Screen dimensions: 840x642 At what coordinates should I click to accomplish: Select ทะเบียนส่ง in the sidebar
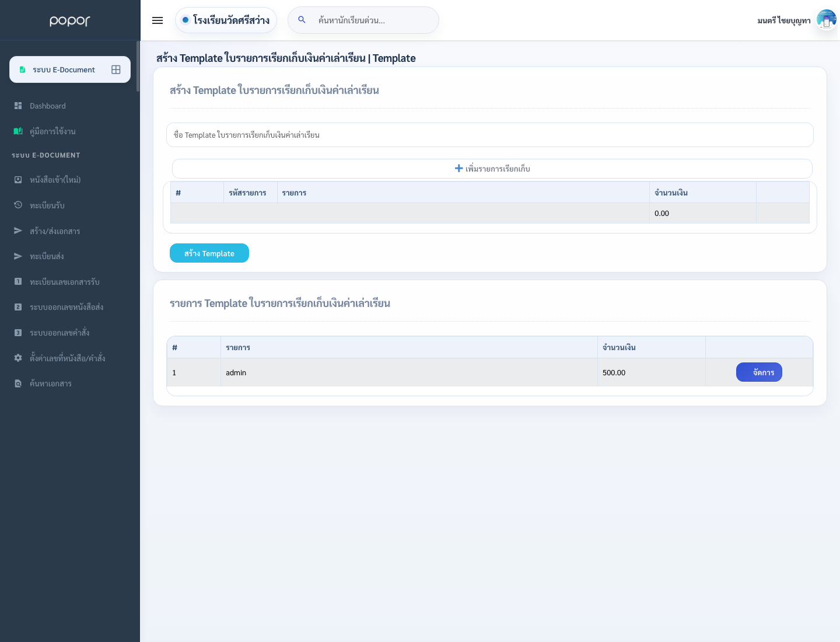[x=70, y=256]
